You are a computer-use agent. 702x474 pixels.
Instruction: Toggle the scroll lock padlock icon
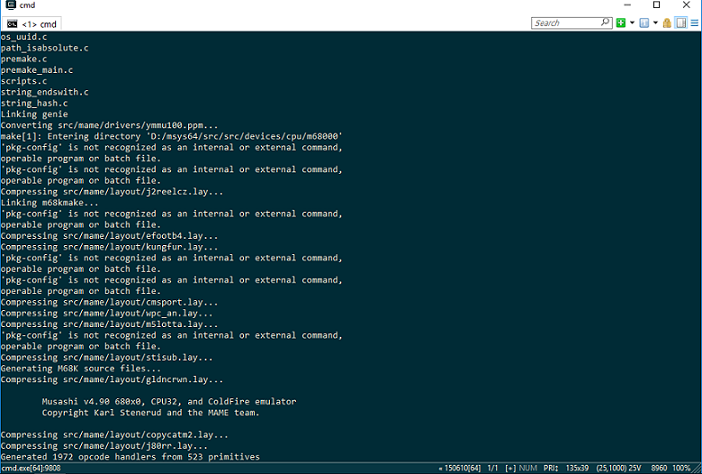[665, 22]
